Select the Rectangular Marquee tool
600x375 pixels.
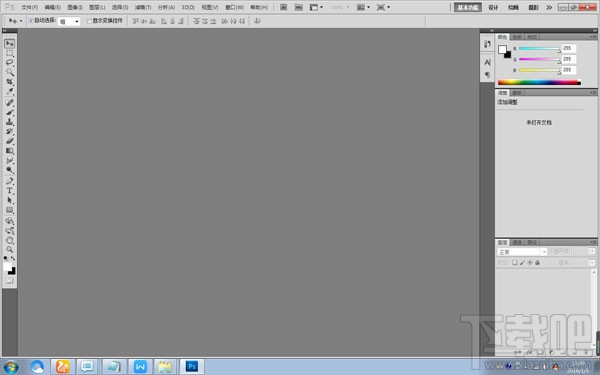point(10,53)
